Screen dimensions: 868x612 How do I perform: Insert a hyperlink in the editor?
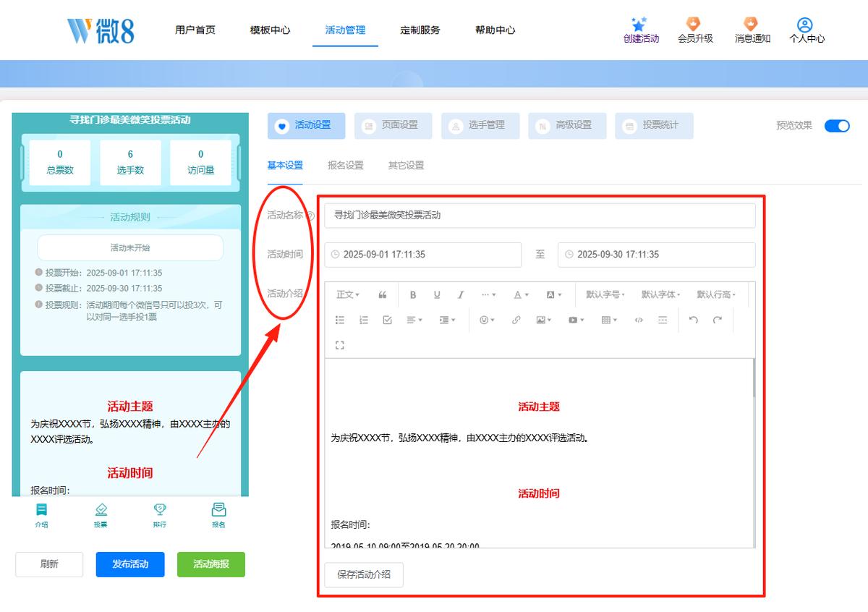(516, 320)
